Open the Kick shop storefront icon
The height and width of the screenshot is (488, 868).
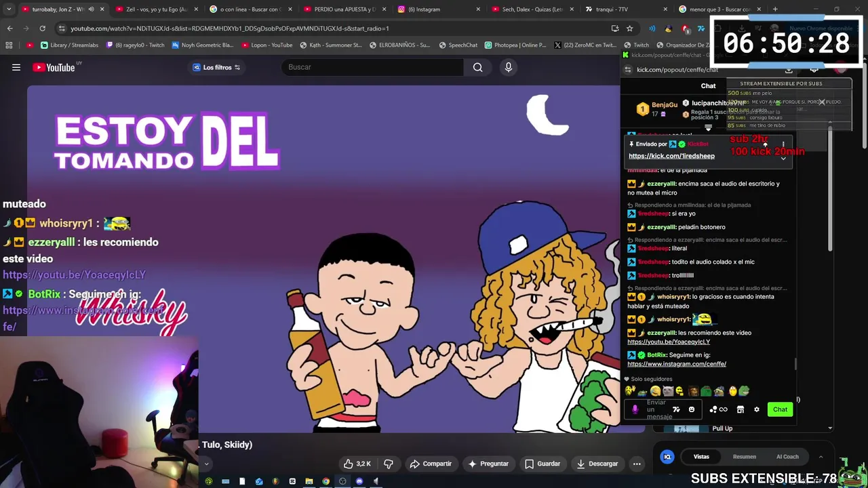pos(741,409)
